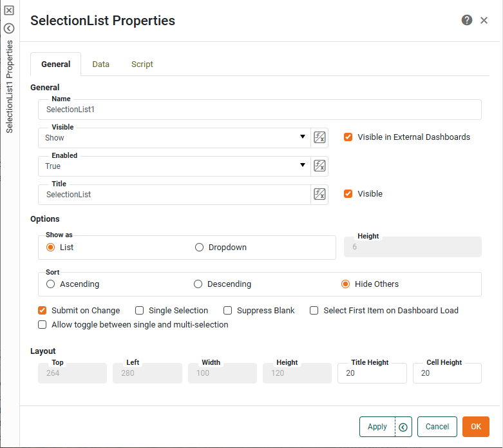Click the Top layout field
This screenshot has height=448, width=503.
click(x=73, y=373)
